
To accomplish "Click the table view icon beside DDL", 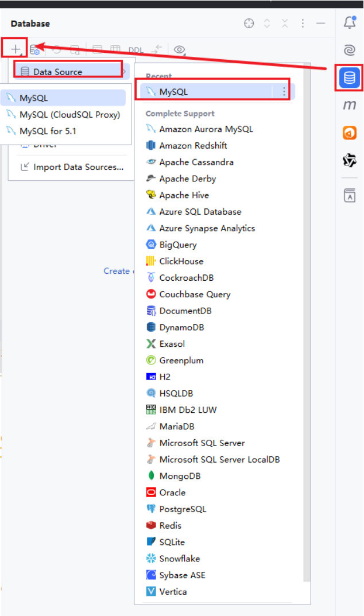I will [x=115, y=49].
